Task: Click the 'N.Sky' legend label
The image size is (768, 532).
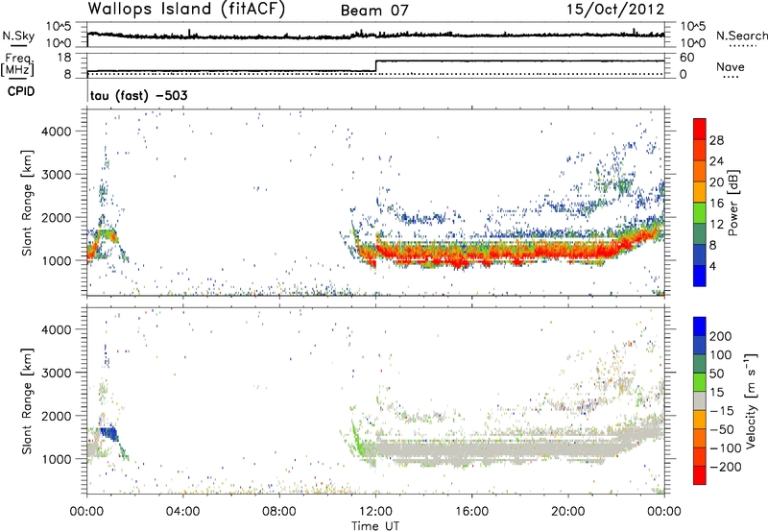Action: (18, 36)
